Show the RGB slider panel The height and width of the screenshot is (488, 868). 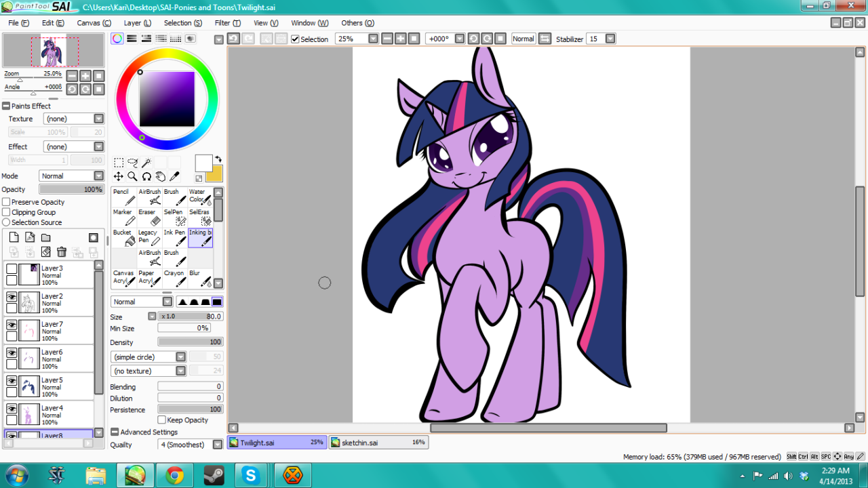[x=132, y=39]
